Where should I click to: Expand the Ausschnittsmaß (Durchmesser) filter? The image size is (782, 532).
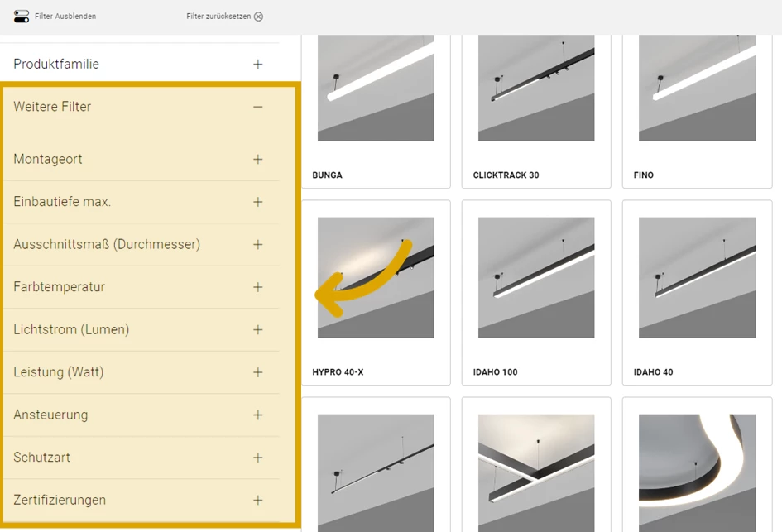[107, 244]
